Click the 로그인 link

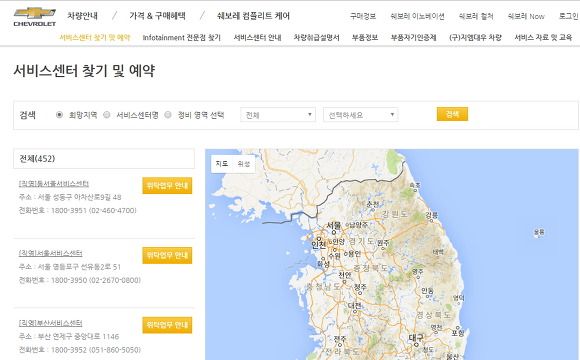click(x=569, y=16)
